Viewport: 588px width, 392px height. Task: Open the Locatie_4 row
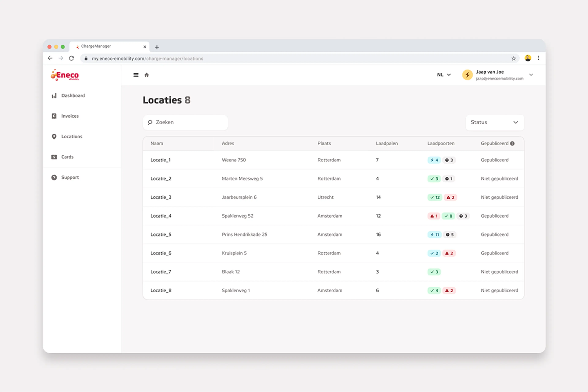(x=333, y=216)
